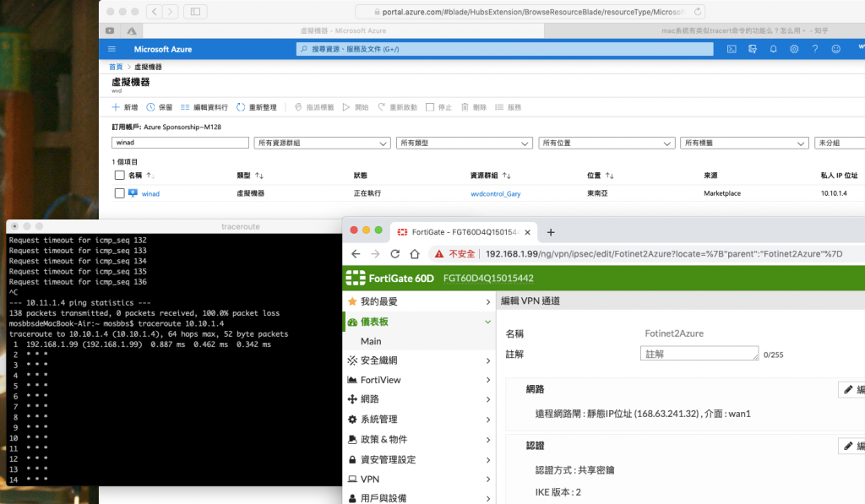
Task: Click 刪除 in the Azure toolbar
Action: click(474, 107)
